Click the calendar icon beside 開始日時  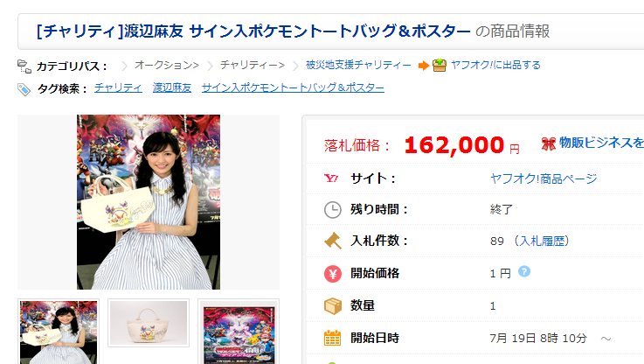pos(333,338)
